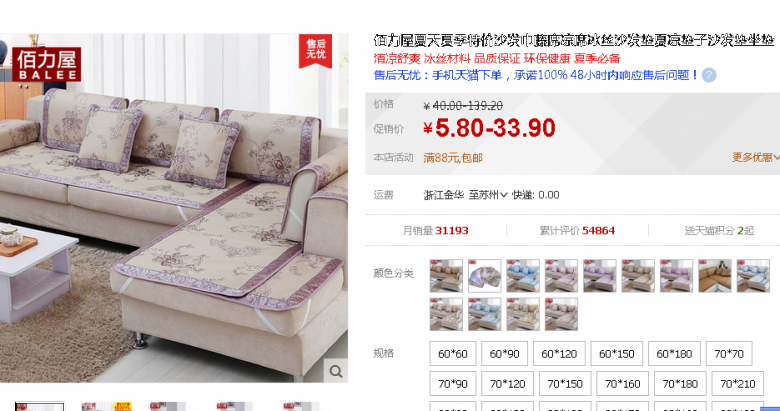Click the 佰力屋 BALEE brand logo
780x411 pixels.
click(46, 65)
